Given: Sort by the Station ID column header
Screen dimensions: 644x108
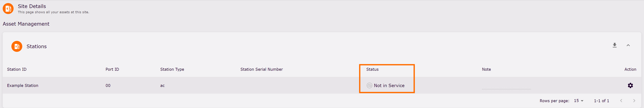Looking at the screenshot, I should 17,69.
